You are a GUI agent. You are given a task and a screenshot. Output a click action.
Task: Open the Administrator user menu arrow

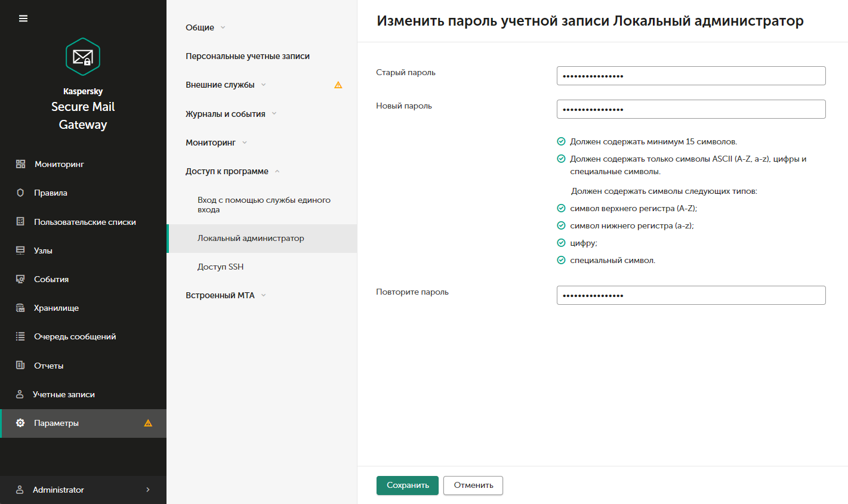pos(148,490)
